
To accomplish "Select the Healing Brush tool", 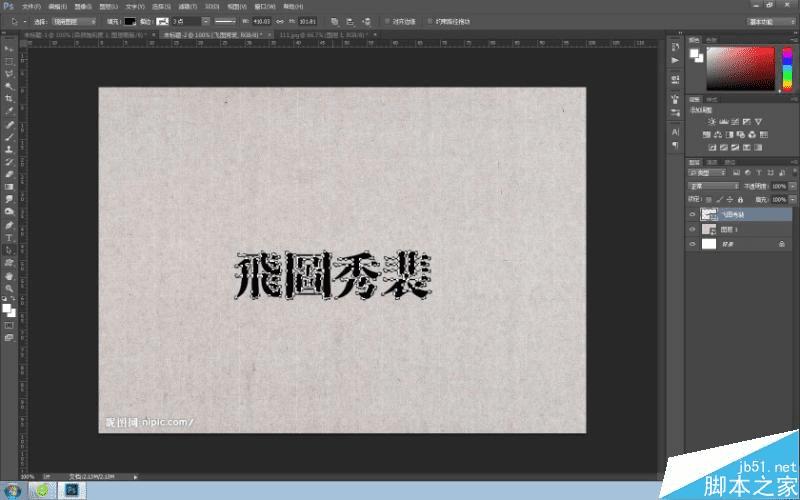I will 9,125.
